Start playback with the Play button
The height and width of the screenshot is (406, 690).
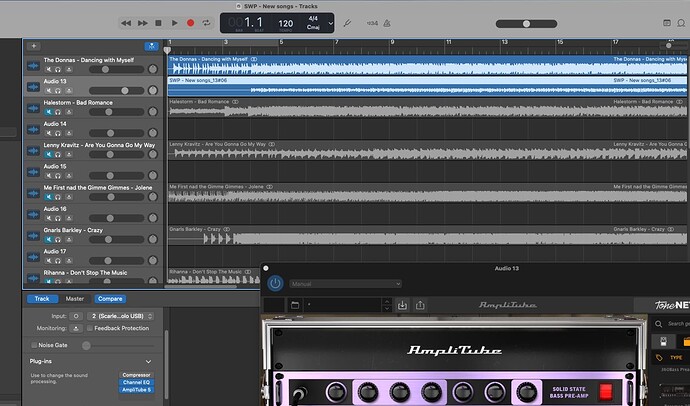[x=175, y=23]
